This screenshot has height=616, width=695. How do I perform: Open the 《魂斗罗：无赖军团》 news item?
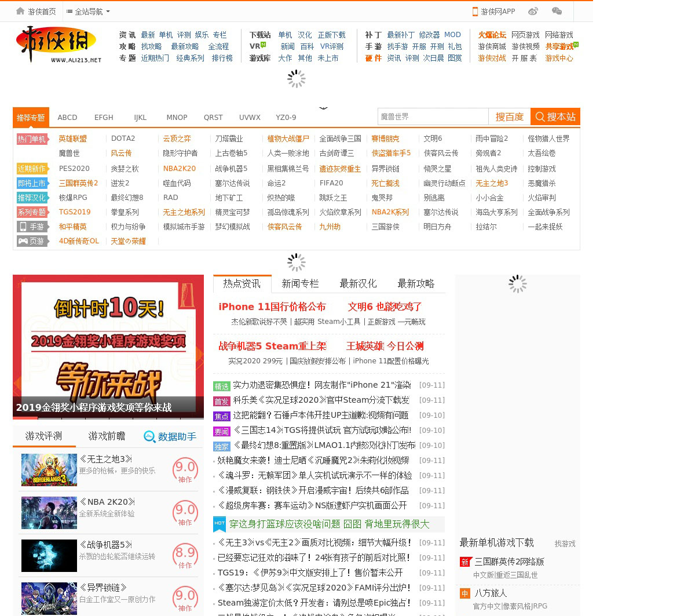tap(314, 475)
